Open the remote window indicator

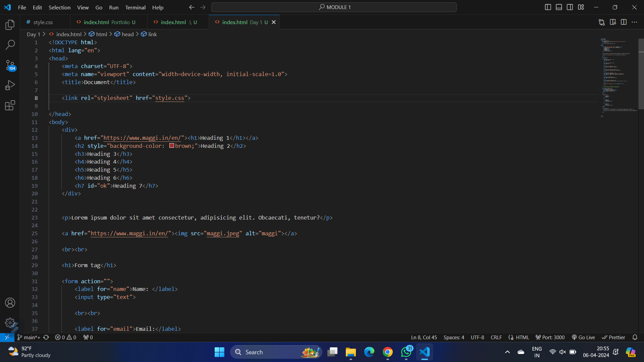point(7,337)
